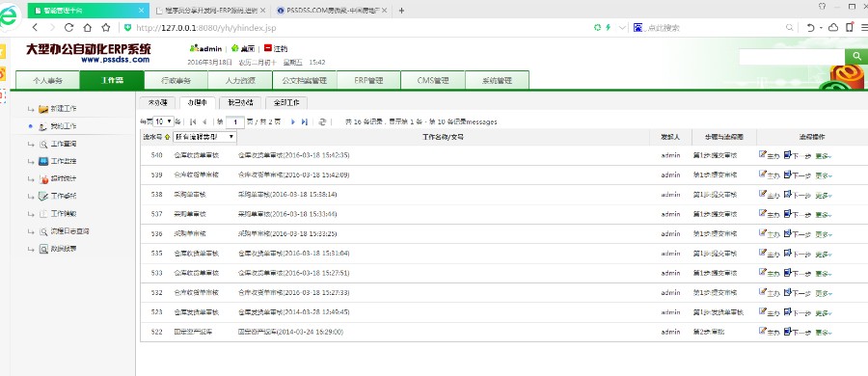
Task: Open a new browser tab with the plus
Action: coord(401,10)
